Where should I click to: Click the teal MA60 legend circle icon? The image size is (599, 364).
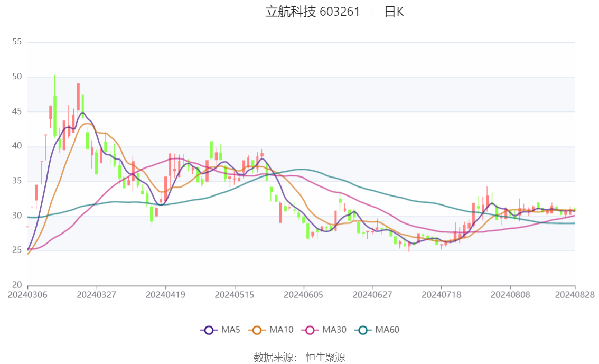(x=363, y=330)
